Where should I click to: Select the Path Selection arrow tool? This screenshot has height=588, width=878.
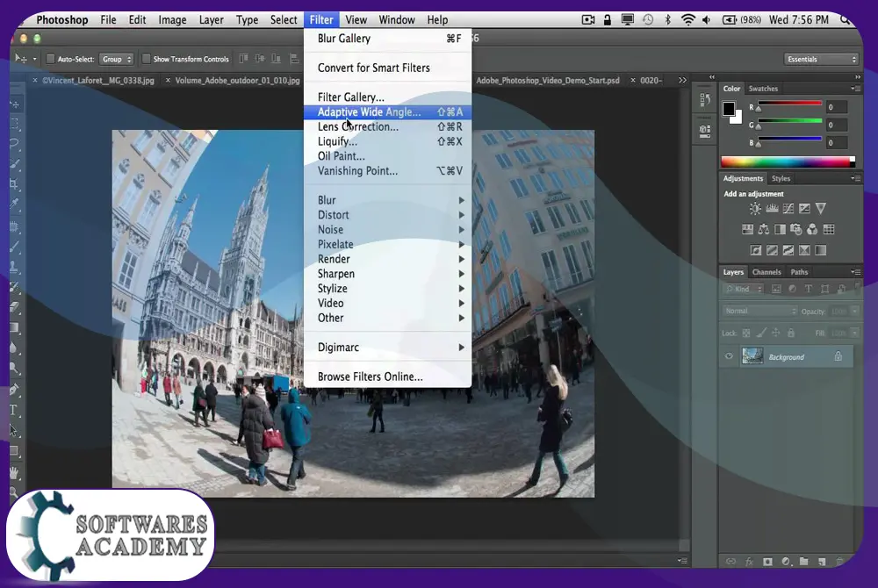(15, 431)
